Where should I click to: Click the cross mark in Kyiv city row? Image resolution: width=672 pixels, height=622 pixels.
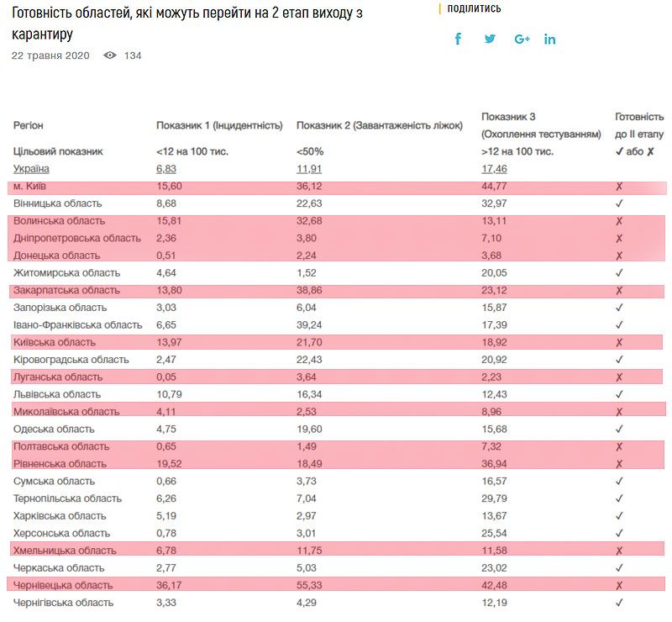click(619, 186)
